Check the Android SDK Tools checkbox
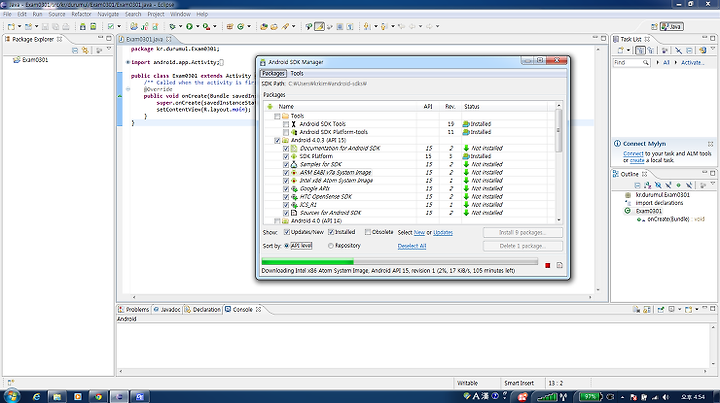Image resolution: width=720 pixels, height=403 pixels. (286, 124)
